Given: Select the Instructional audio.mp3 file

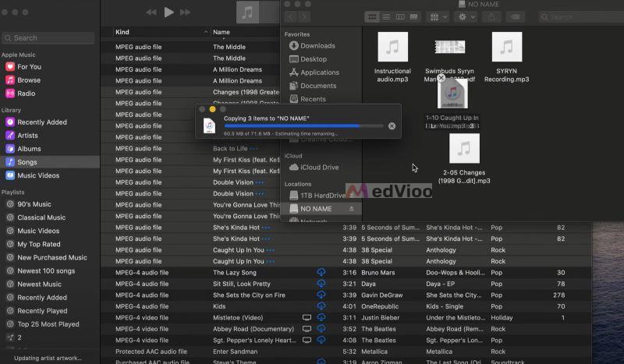Looking at the screenshot, I should point(392,57).
